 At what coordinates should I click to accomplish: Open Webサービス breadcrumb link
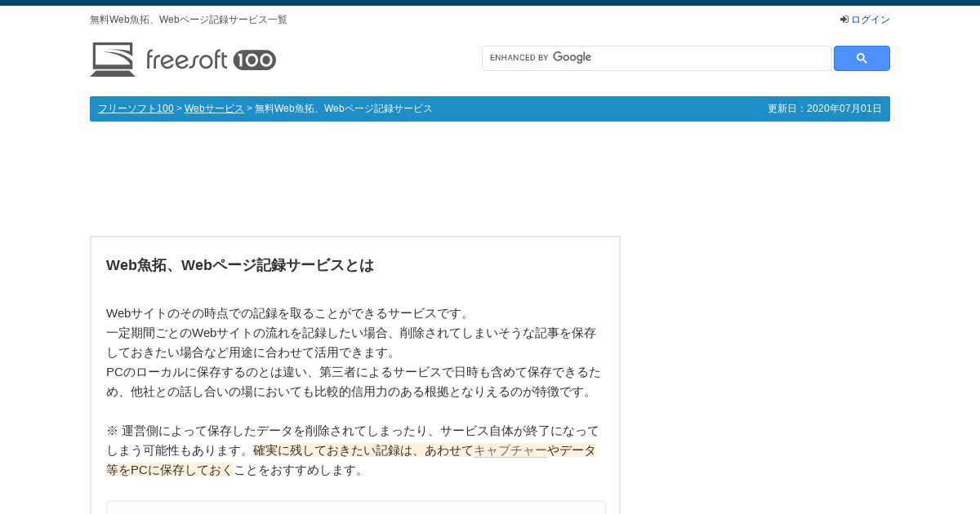214,109
